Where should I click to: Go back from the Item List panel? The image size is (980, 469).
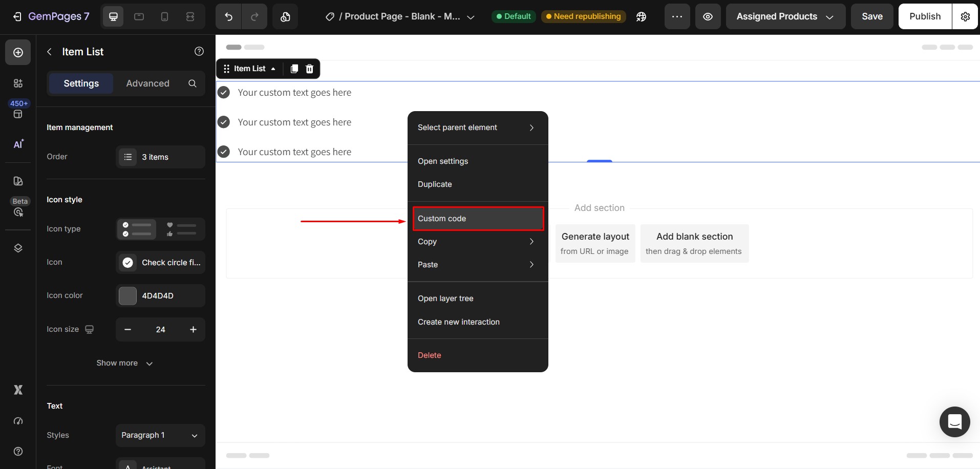49,52
